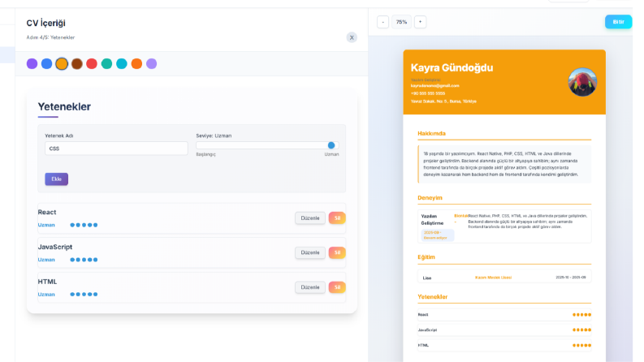Click the HTML skill name in the list
Screen dimensions: 644x362
(x=47, y=282)
